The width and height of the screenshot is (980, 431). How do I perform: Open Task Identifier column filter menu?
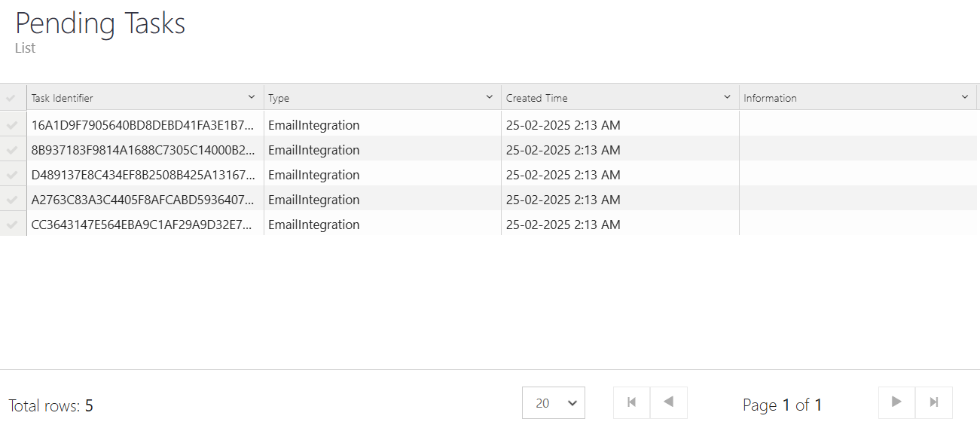[x=252, y=97]
